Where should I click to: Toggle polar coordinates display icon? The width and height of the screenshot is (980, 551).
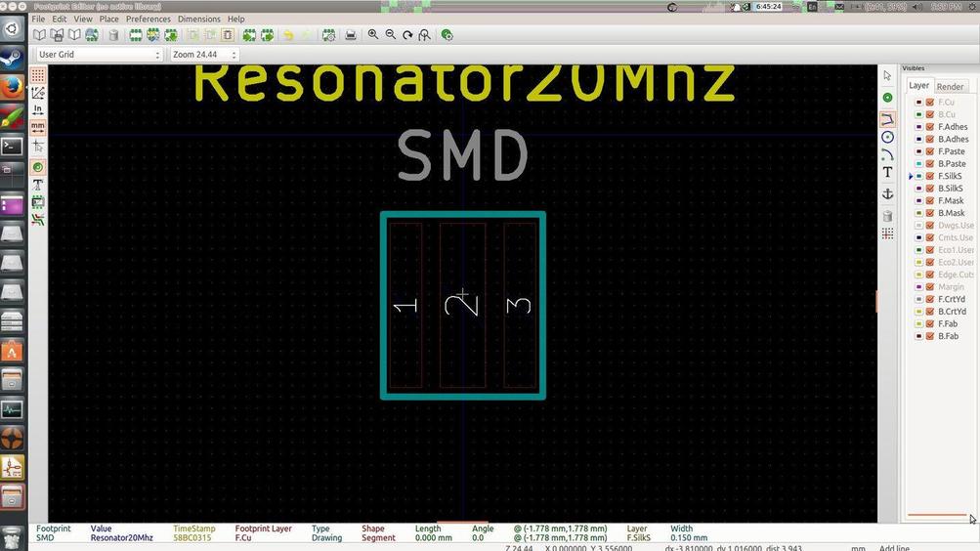37,93
